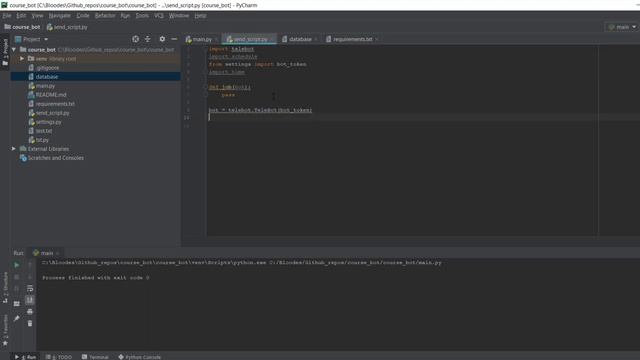Open the Structure side tool tab
Screen dimensions: 640x360
[5, 288]
